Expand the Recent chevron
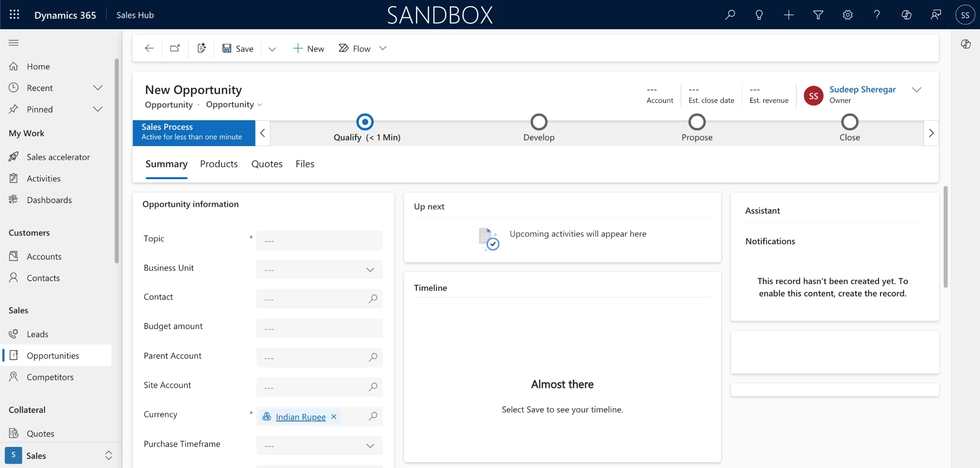 (x=98, y=88)
